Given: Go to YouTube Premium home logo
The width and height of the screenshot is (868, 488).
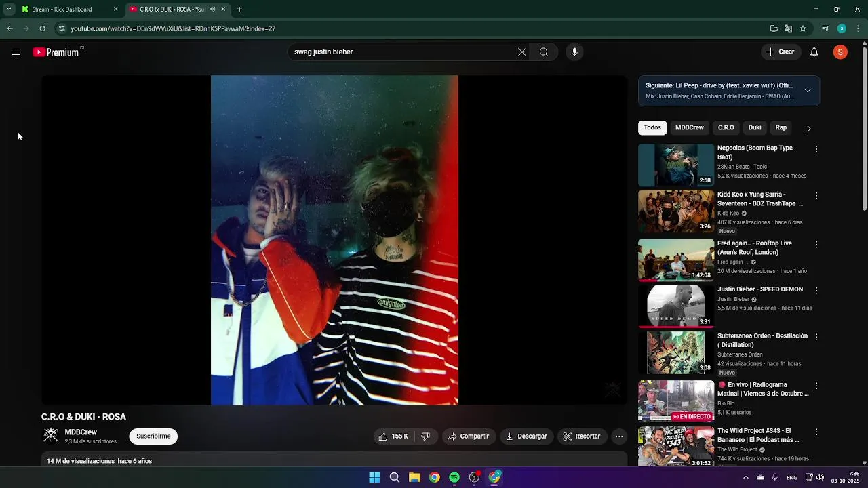Looking at the screenshot, I should [x=56, y=52].
